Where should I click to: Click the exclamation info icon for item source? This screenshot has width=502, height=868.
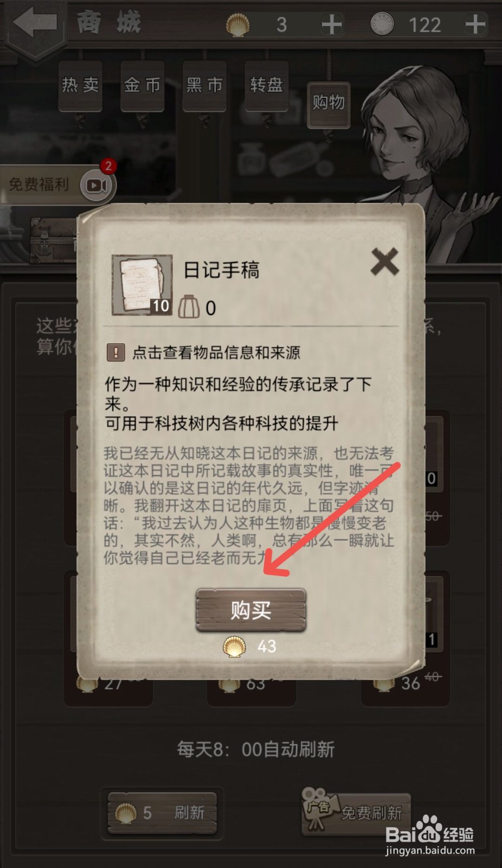[x=115, y=353]
